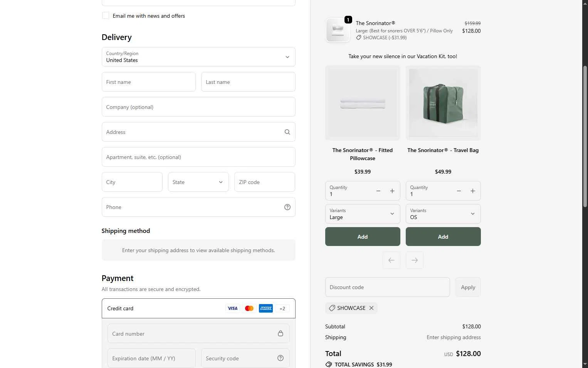Click the previous arrow in product carousel

(391, 260)
